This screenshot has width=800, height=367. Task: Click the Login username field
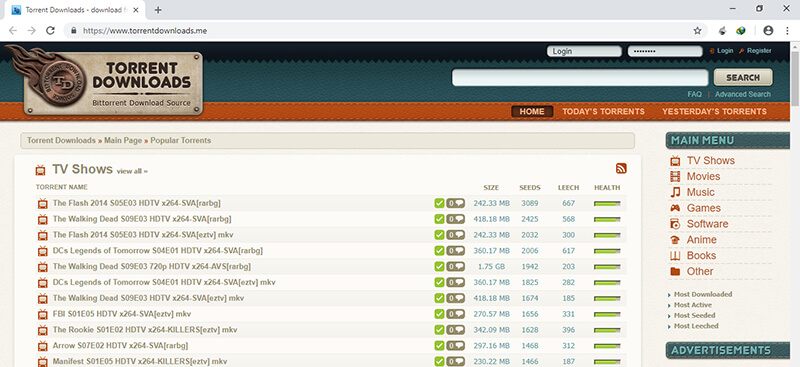584,51
